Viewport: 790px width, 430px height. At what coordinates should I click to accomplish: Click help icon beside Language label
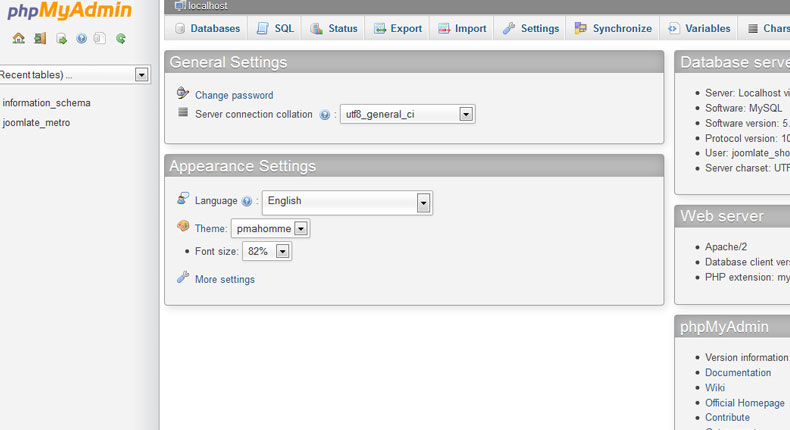tap(247, 201)
